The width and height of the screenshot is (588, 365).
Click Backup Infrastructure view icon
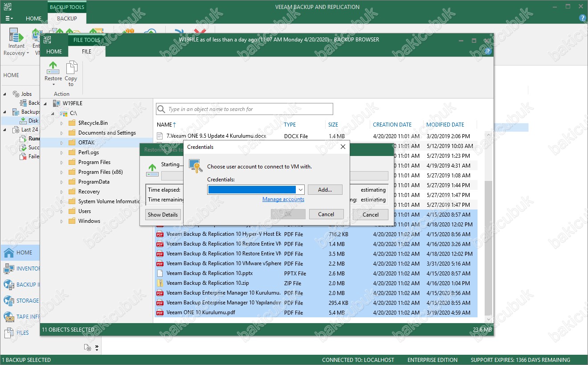click(x=9, y=285)
